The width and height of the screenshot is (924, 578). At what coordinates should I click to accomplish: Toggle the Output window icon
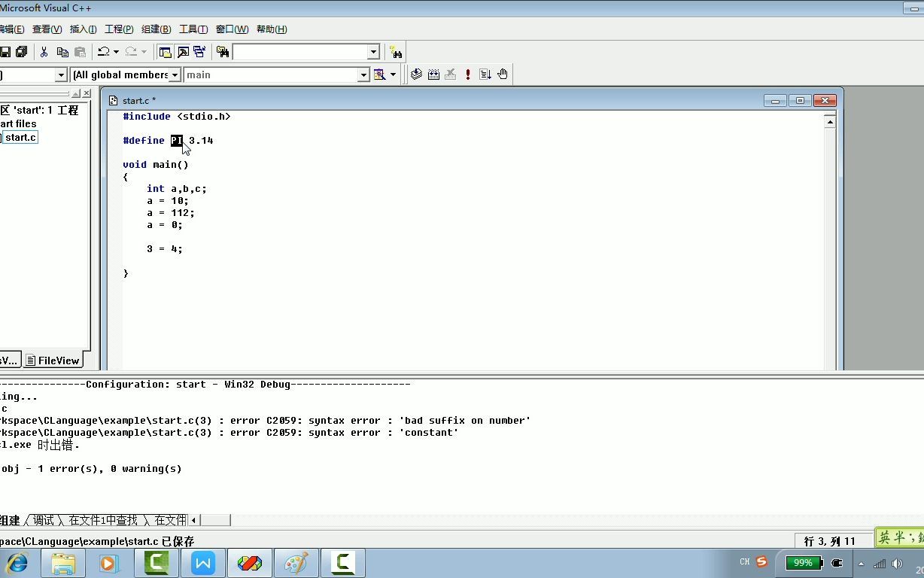(x=183, y=52)
